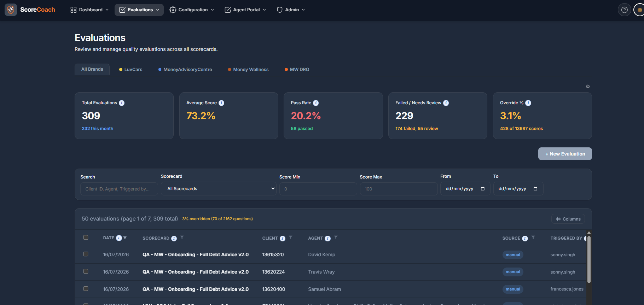644x305 pixels.
Task: Click the New Evaluation button
Action: click(565, 154)
